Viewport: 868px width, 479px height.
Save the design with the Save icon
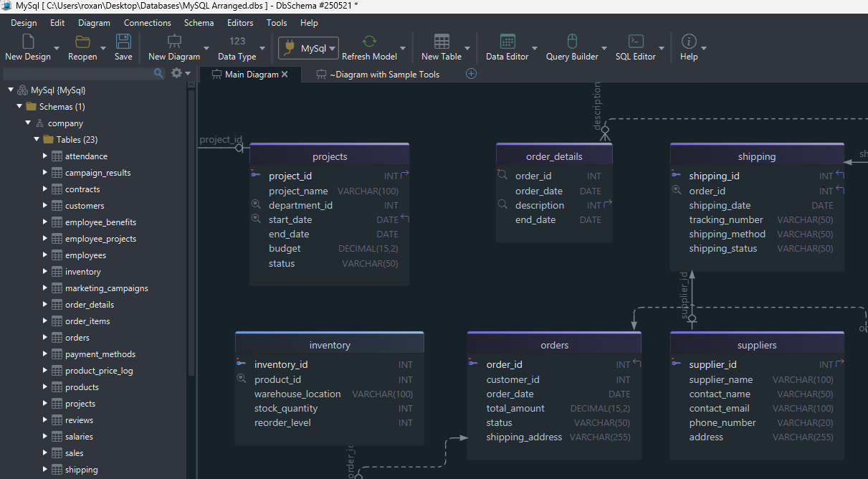(123, 42)
